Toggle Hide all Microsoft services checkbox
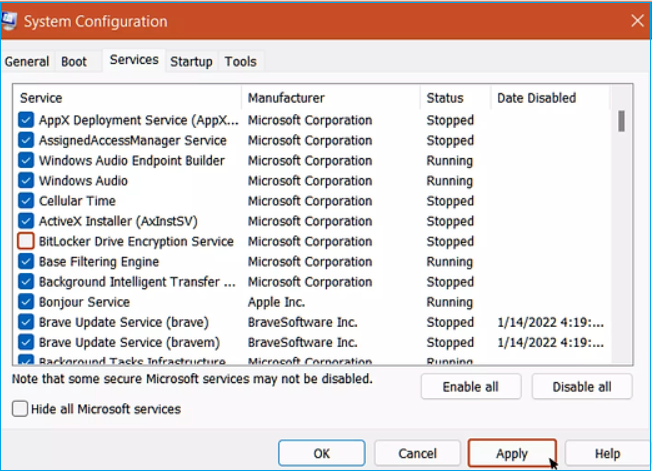Viewport: 652px width, 471px height. (20, 408)
